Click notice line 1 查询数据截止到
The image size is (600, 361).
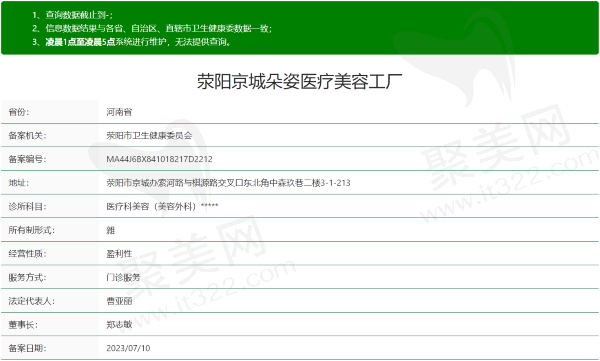click(72, 15)
